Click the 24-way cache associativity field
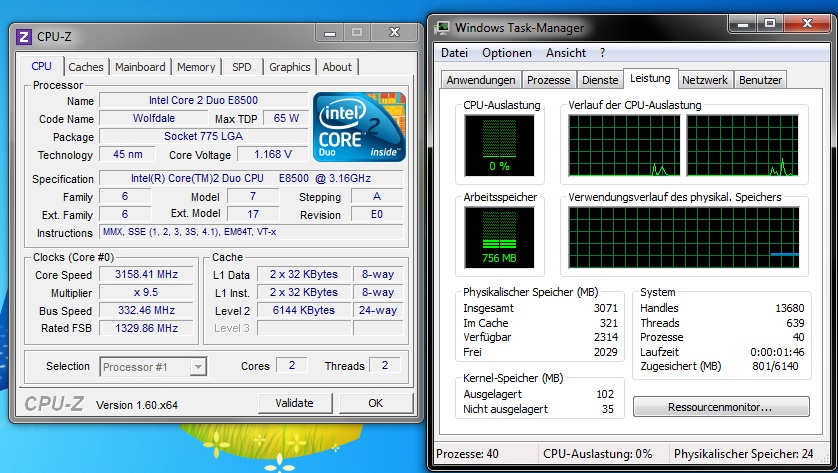838x473 pixels. click(x=378, y=310)
